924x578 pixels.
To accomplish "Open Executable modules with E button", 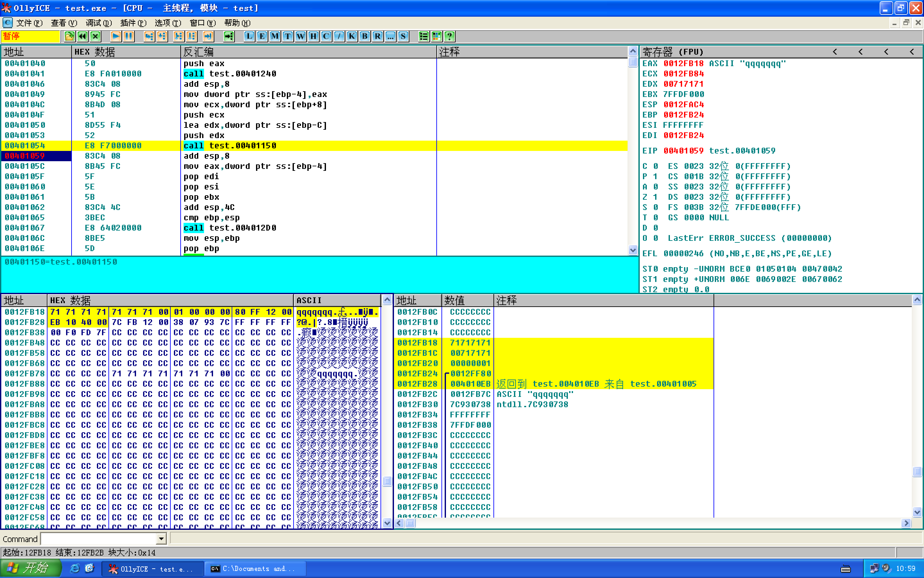I will pyautogui.click(x=262, y=36).
